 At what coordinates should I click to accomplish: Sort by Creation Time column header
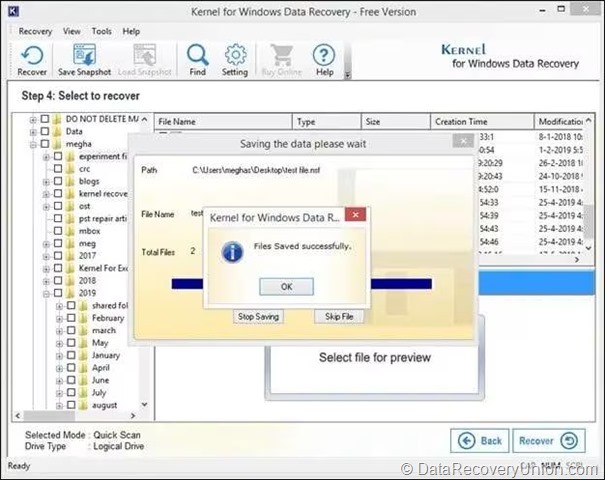[x=482, y=122]
